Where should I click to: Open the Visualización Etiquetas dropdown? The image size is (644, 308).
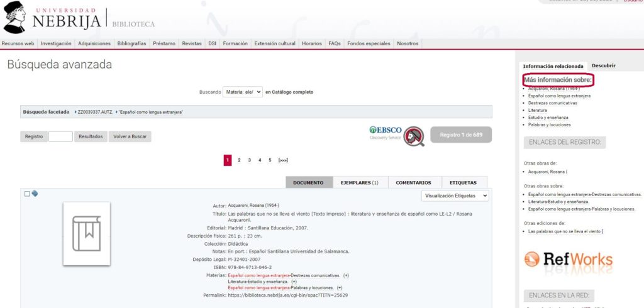[455, 196]
